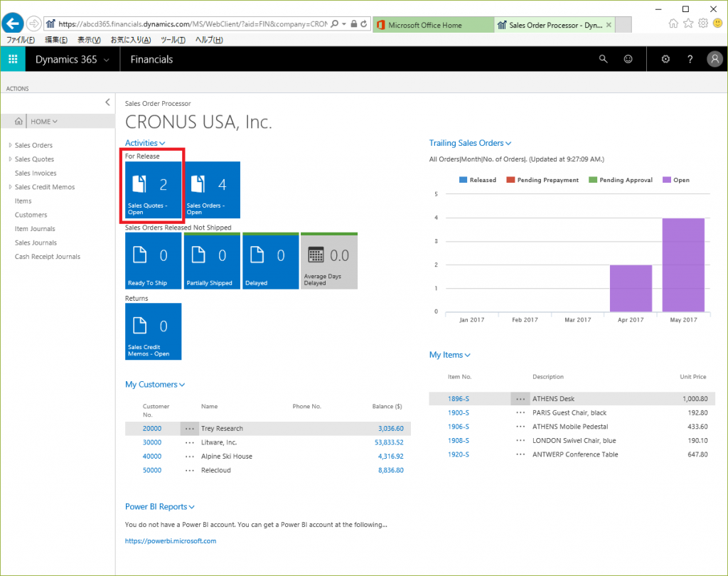
Task: Open the ACTIONS ribbon tab
Action: click(18, 88)
